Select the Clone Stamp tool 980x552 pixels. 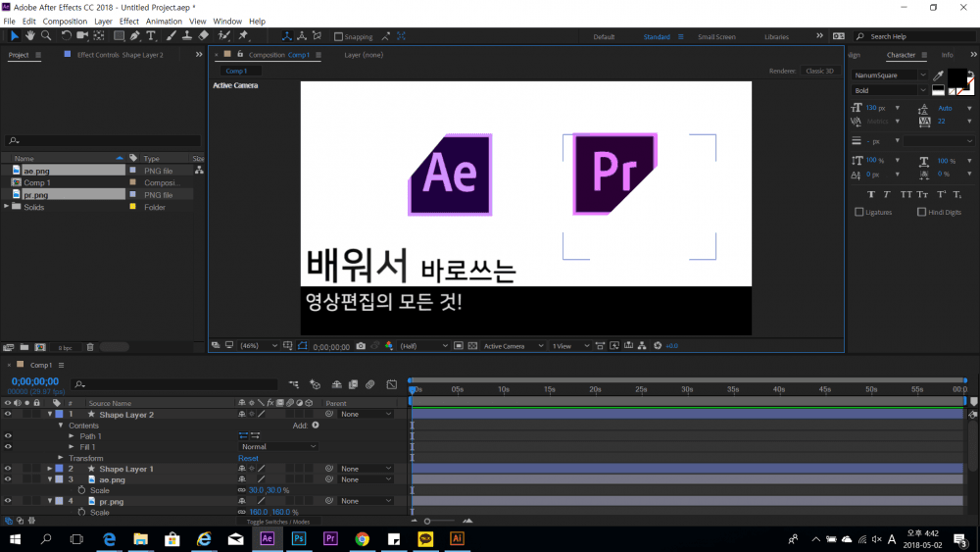pos(187,36)
